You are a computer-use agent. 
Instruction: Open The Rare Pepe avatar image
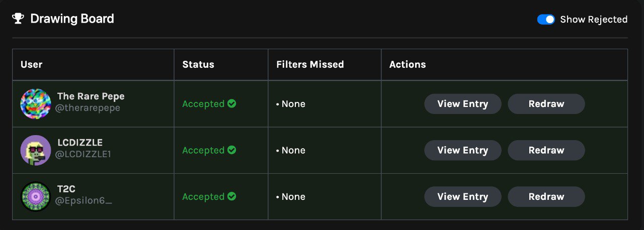pyautogui.click(x=36, y=104)
